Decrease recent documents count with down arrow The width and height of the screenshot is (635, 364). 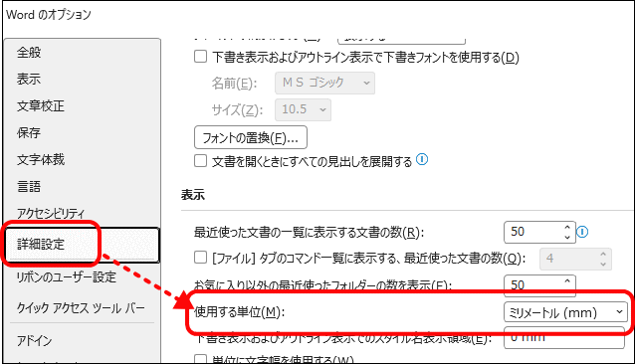pos(567,237)
